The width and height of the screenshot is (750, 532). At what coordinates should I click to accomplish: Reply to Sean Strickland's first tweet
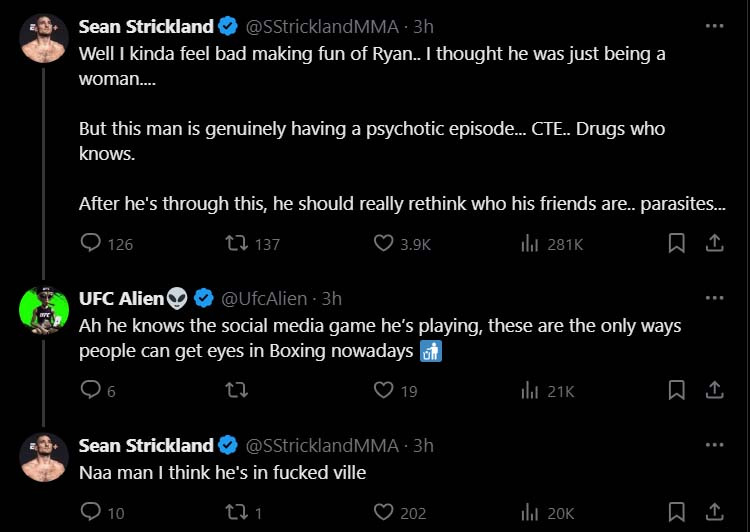tap(90, 243)
